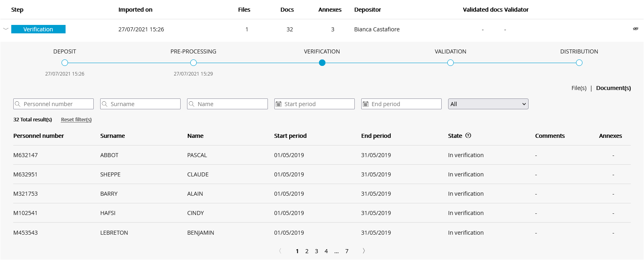Select personnel number M453543

tap(26, 233)
